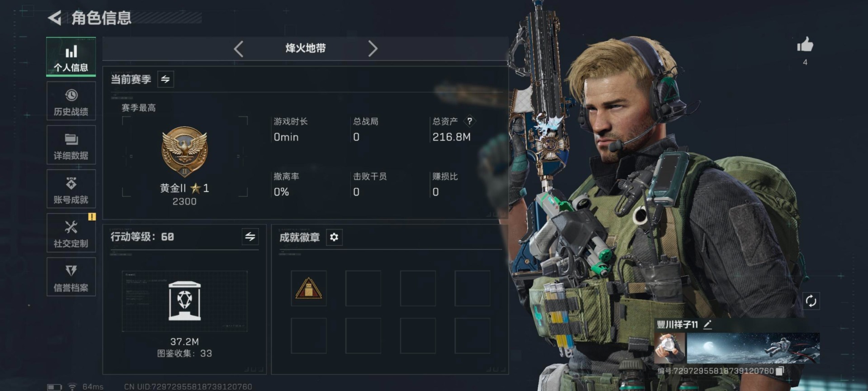
Task: Copy the player 编号 ID number
Action: pos(780,371)
